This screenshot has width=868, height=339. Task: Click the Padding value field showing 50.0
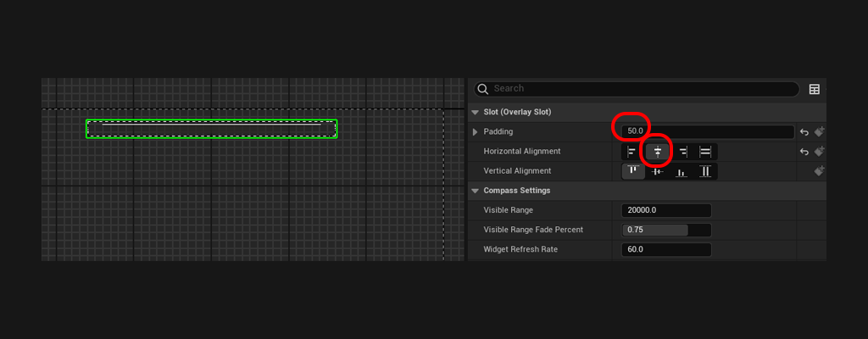coord(708,132)
